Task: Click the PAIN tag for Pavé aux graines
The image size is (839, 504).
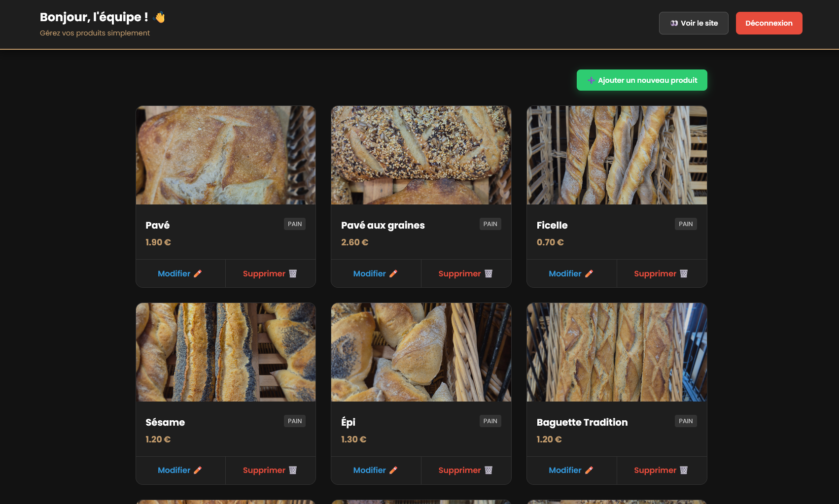Action: point(490,224)
